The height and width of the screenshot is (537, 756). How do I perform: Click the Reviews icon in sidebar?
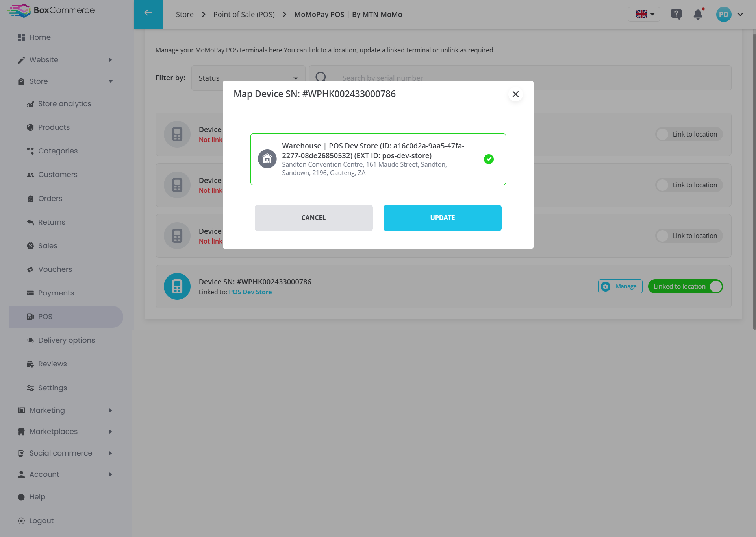pos(30,364)
